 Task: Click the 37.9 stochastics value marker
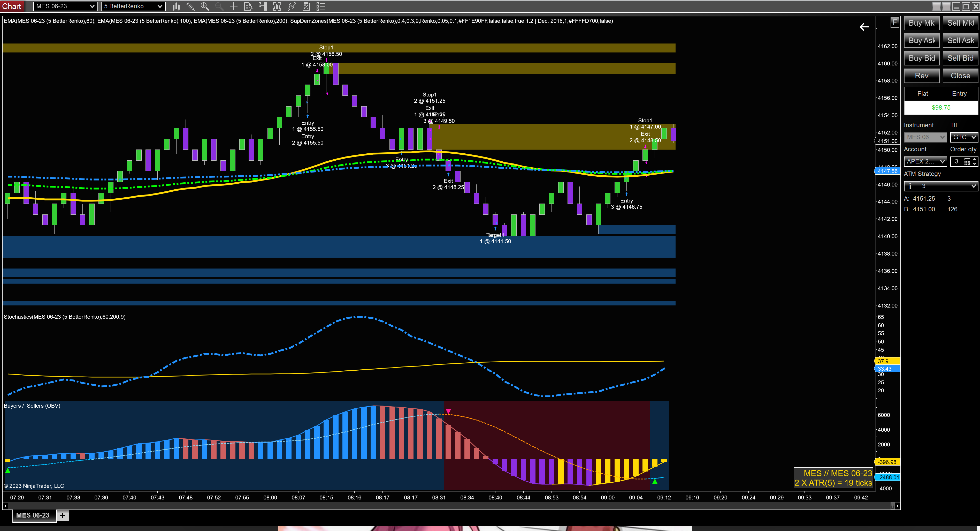click(887, 361)
